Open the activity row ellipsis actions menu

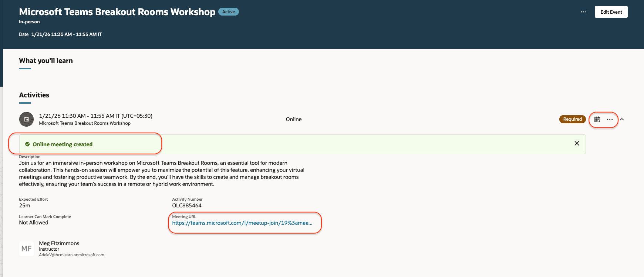coord(610,119)
